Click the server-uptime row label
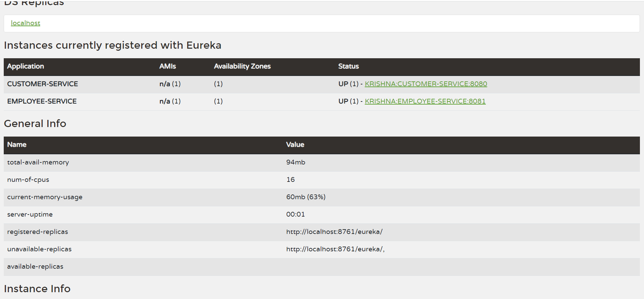Viewport: 644px width, 299px height. [30, 215]
